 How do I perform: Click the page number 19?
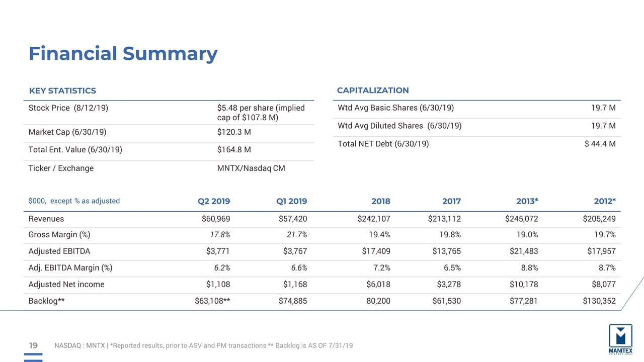click(x=33, y=345)
